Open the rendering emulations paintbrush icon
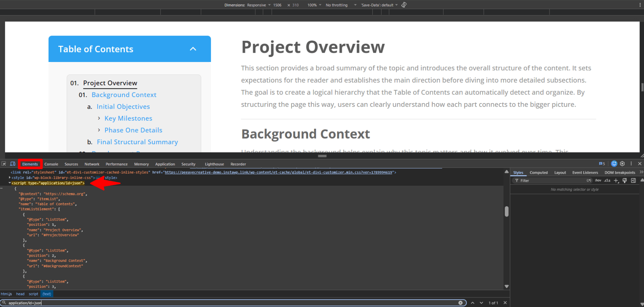This screenshot has width=644, height=307. click(624, 181)
